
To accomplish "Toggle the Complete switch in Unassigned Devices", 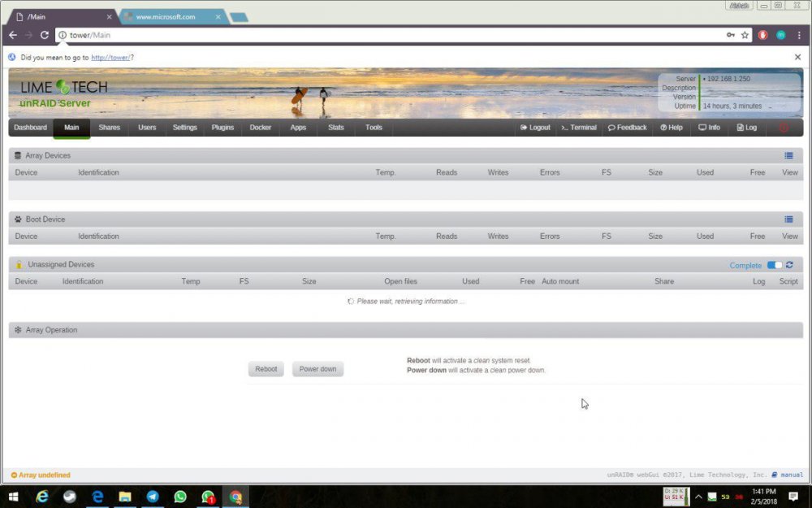I will pos(775,265).
